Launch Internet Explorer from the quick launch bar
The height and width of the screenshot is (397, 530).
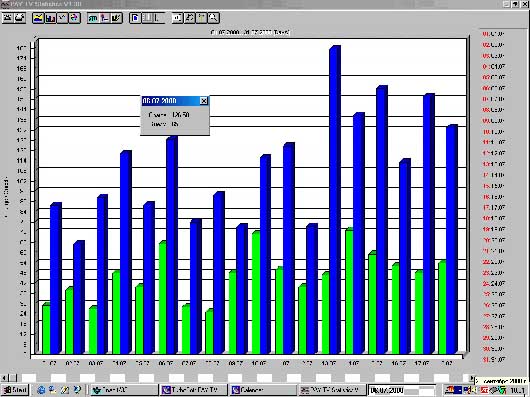[41, 390]
